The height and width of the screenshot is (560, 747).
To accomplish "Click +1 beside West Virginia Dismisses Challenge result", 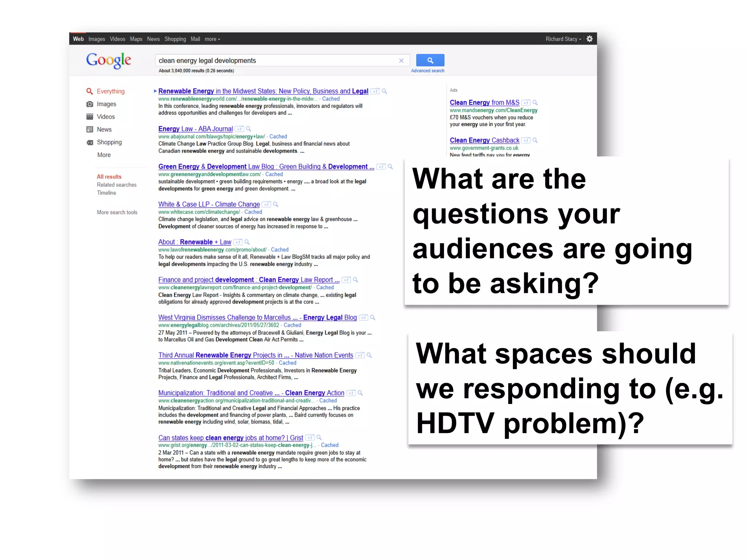I will click(x=364, y=318).
